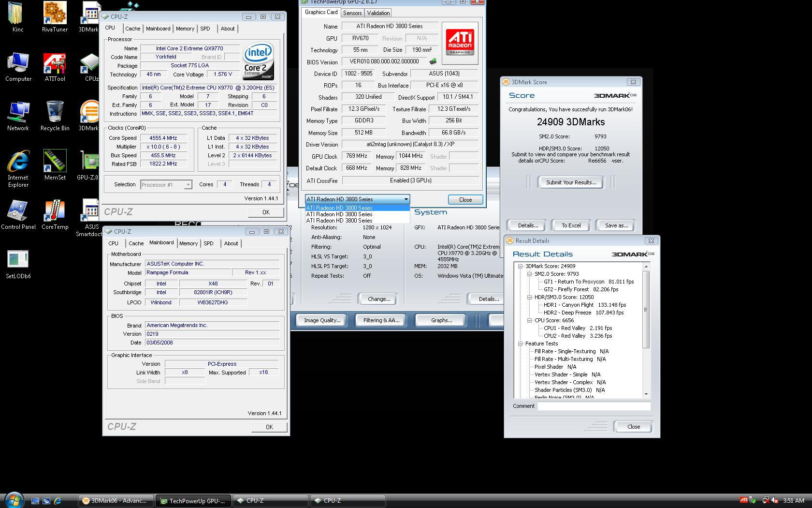
Task: Click Close in the Result Details window
Action: [x=634, y=427]
